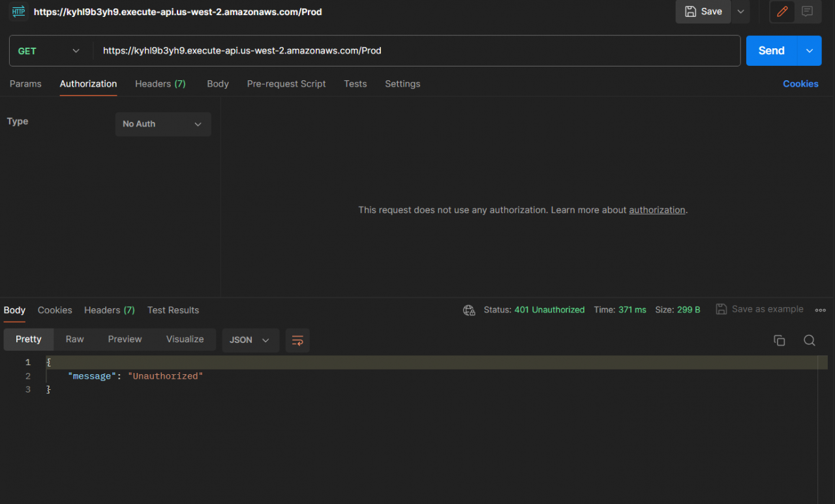The height and width of the screenshot is (504, 835).
Task: Expand the GET method dropdown
Action: click(x=49, y=51)
